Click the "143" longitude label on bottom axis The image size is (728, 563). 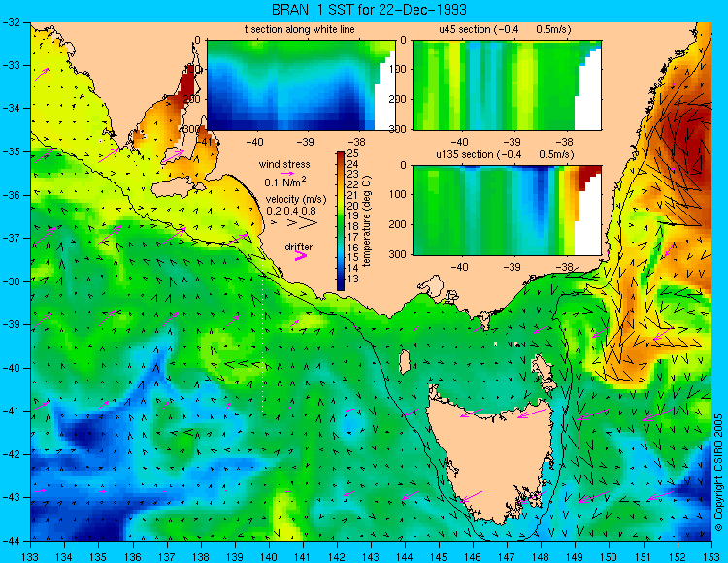[371, 555]
